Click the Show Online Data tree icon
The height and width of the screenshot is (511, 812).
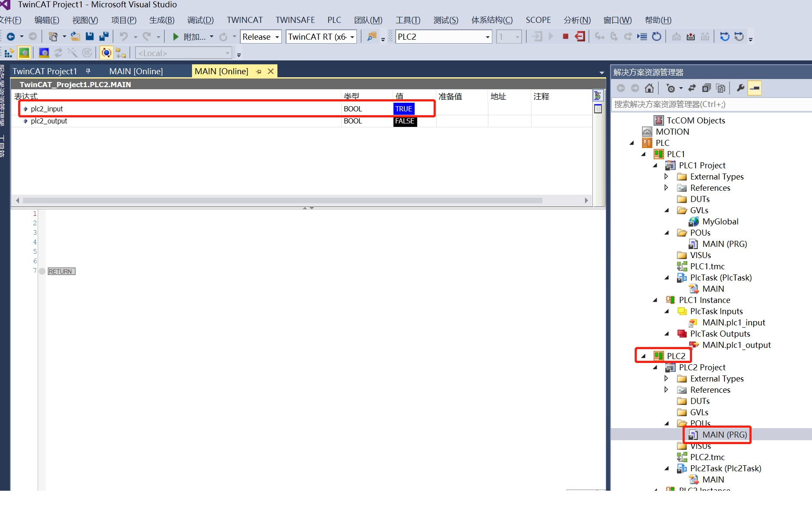click(x=121, y=53)
